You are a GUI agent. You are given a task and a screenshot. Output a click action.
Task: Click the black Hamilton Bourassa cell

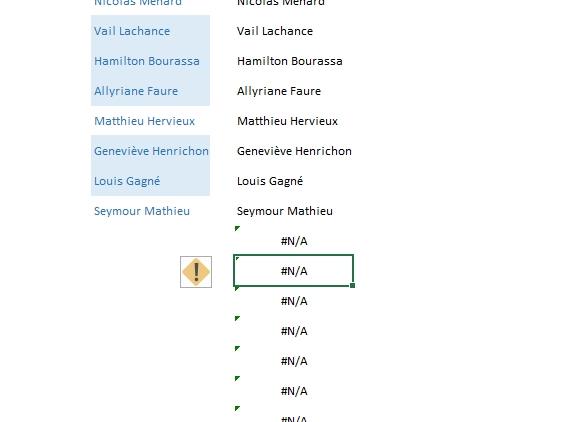(293, 61)
